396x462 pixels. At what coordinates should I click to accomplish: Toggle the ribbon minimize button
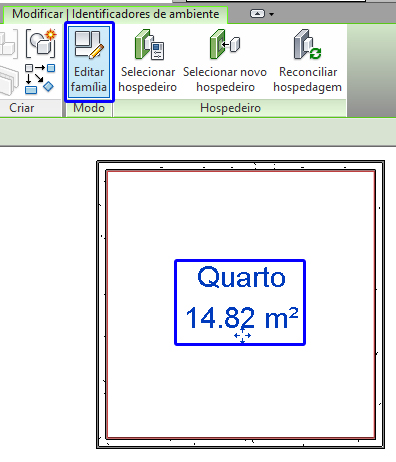click(257, 14)
